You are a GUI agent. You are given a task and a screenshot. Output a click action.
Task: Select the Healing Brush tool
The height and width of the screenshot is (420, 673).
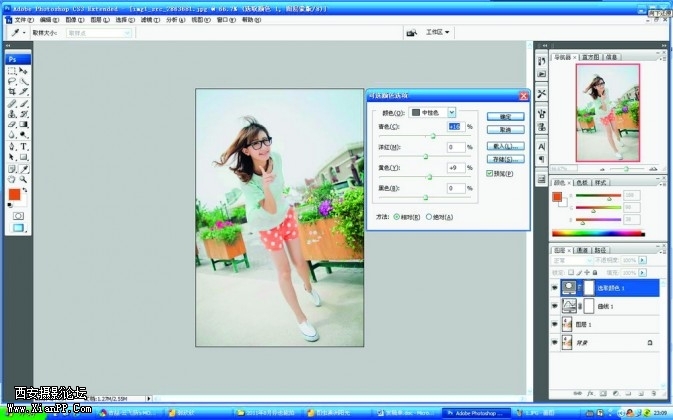point(12,103)
